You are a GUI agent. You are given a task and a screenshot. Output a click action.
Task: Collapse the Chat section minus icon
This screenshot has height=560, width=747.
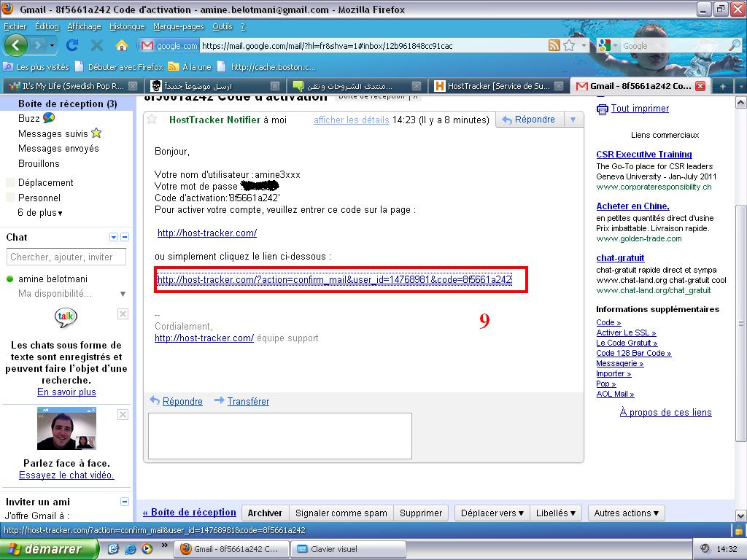[125, 237]
